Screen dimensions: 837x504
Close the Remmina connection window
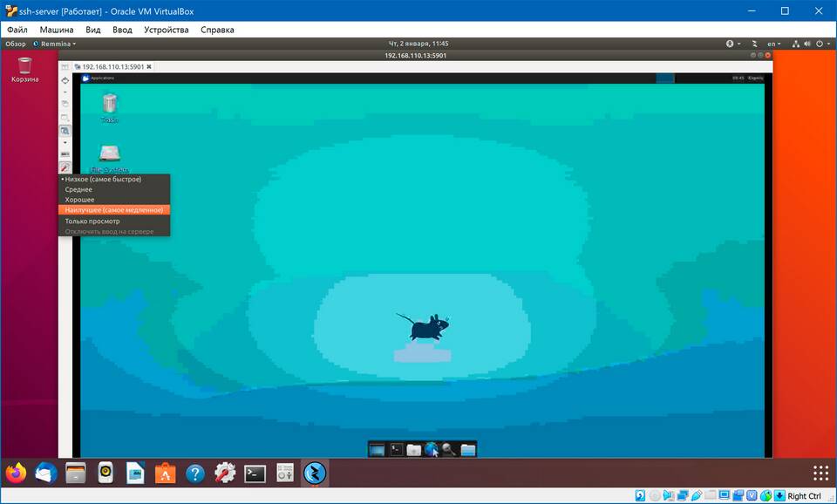point(768,55)
